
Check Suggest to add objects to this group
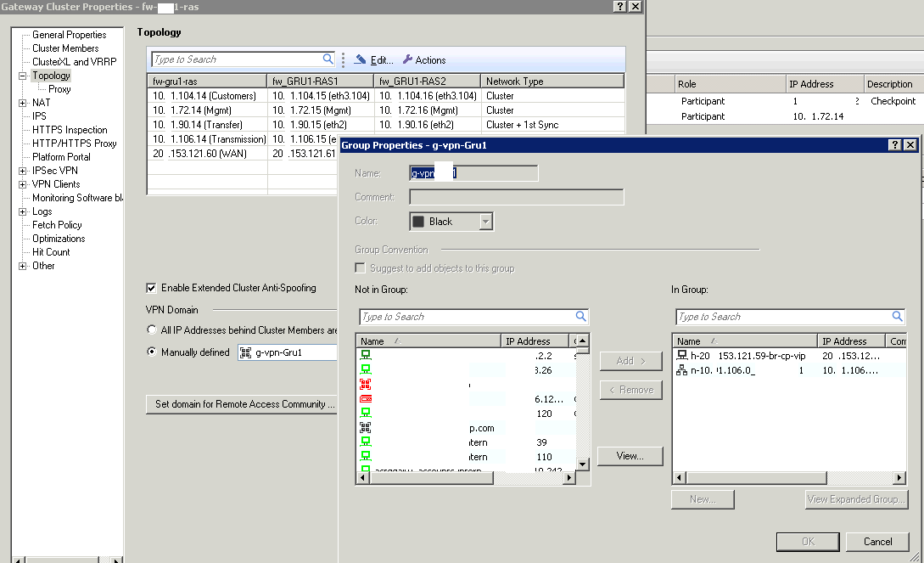point(360,268)
